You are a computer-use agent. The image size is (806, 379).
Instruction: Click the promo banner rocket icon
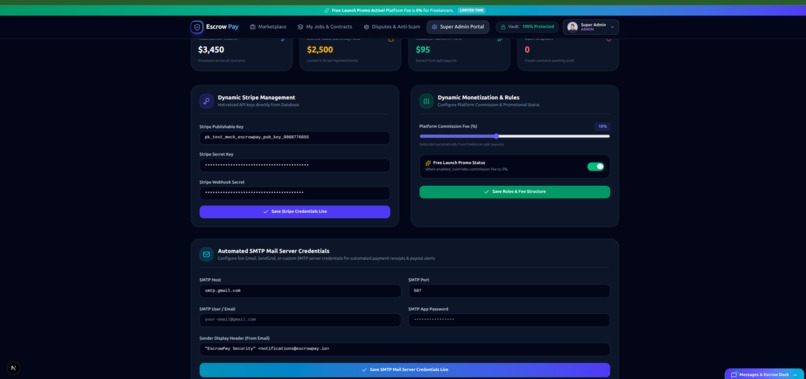click(327, 10)
